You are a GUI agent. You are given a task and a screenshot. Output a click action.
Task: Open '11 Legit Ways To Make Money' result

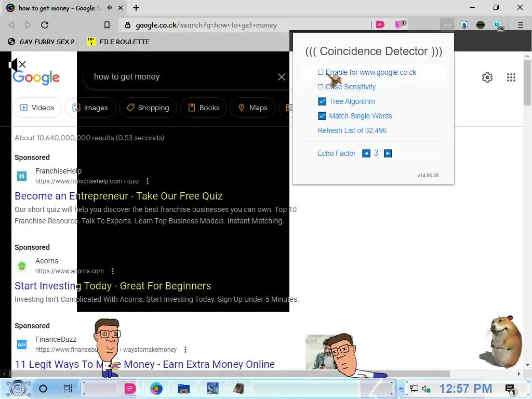click(x=144, y=364)
